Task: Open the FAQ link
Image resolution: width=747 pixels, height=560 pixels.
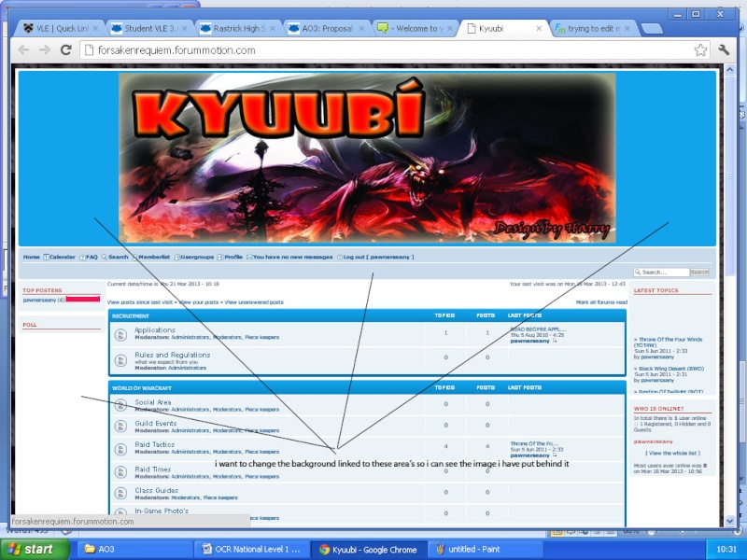Action: (x=89, y=258)
